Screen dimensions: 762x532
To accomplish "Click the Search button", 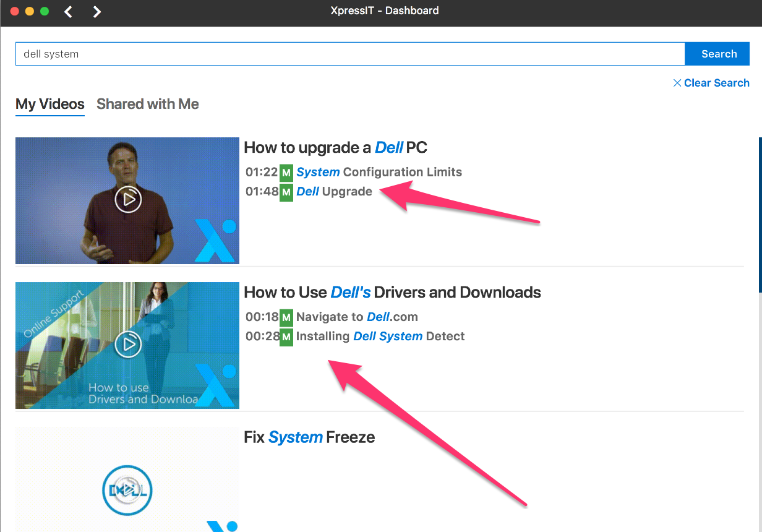I will point(719,54).
